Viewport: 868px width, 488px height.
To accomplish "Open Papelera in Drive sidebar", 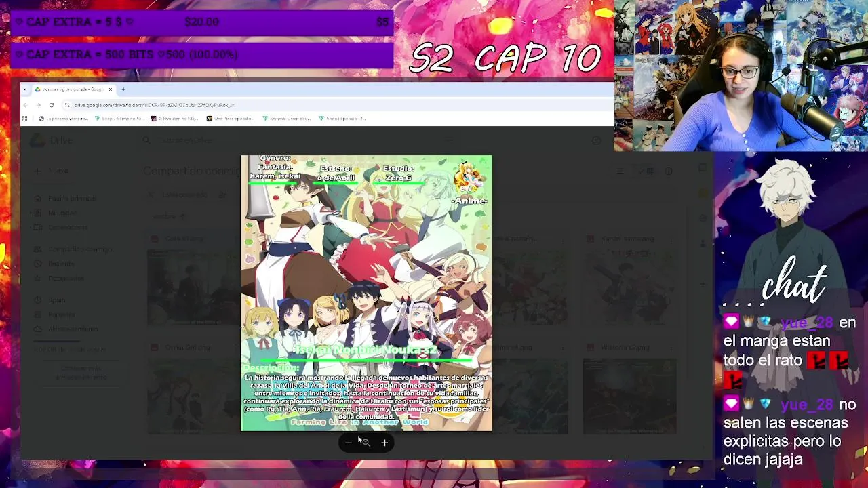I will (56, 314).
